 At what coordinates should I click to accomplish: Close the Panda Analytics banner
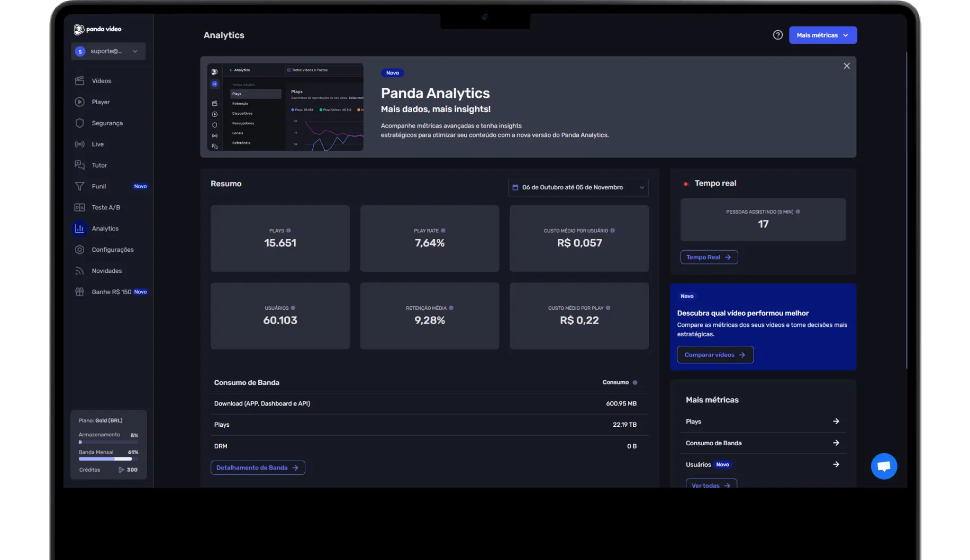[x=847, y=66]
